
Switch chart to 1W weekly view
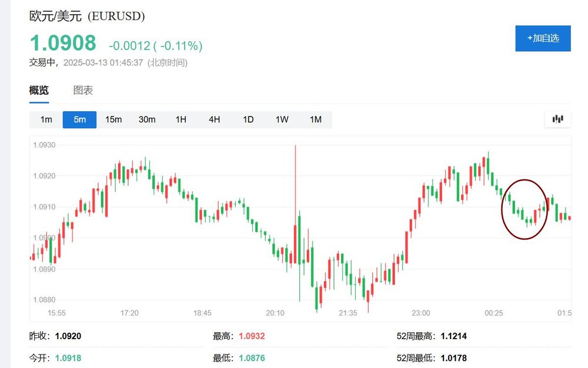pyautogui.click(x=282, y=119)
